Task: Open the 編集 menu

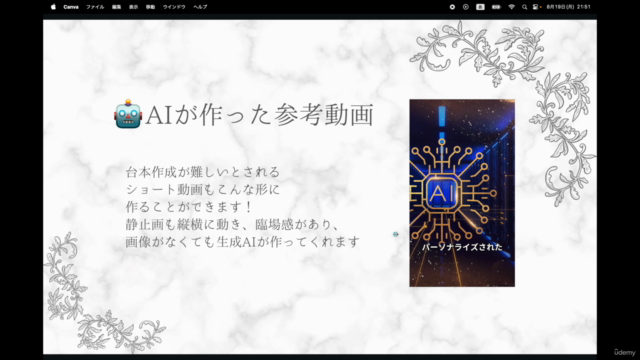Action: point(116,7)
